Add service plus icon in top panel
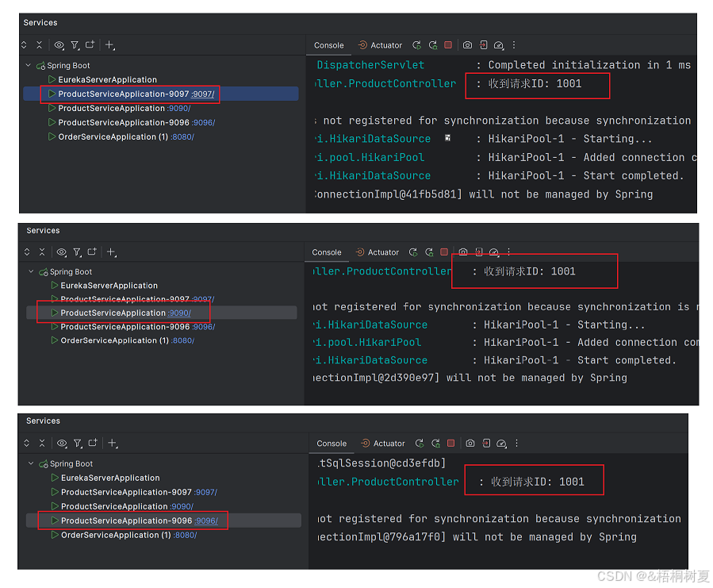 coord(109,45)
